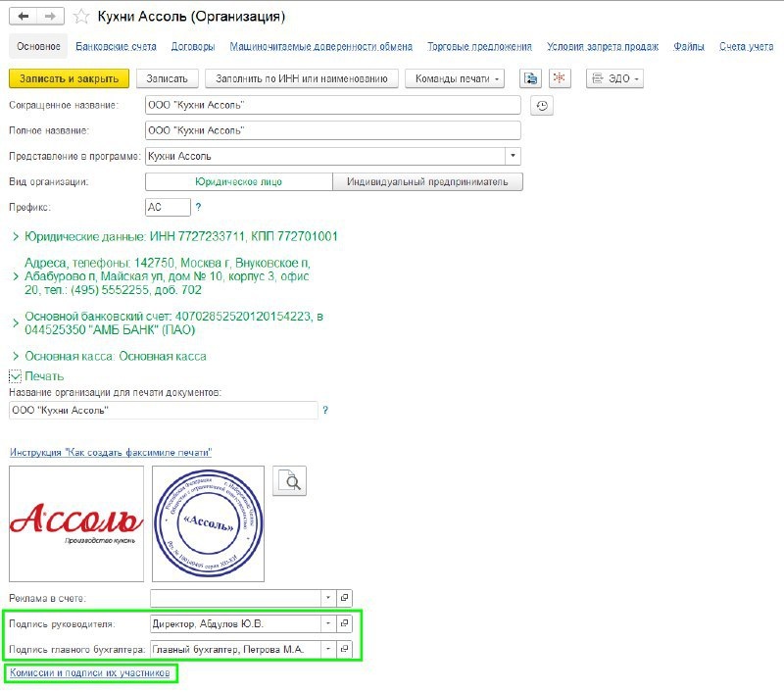Click the Подпись руководителя field with Абдулов
784x692 pixels.
pyautogui.click(x=235, y=623)
